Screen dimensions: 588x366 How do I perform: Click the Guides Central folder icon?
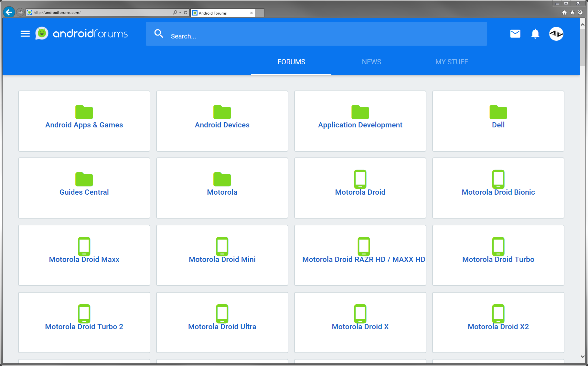84,179
